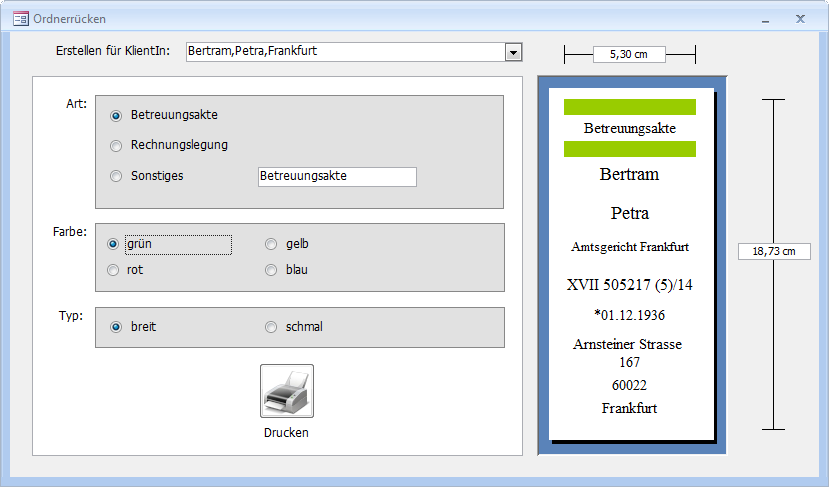829x487 pixels.
Task: Click the 5,30 cm width field
Action: (629, 54)
